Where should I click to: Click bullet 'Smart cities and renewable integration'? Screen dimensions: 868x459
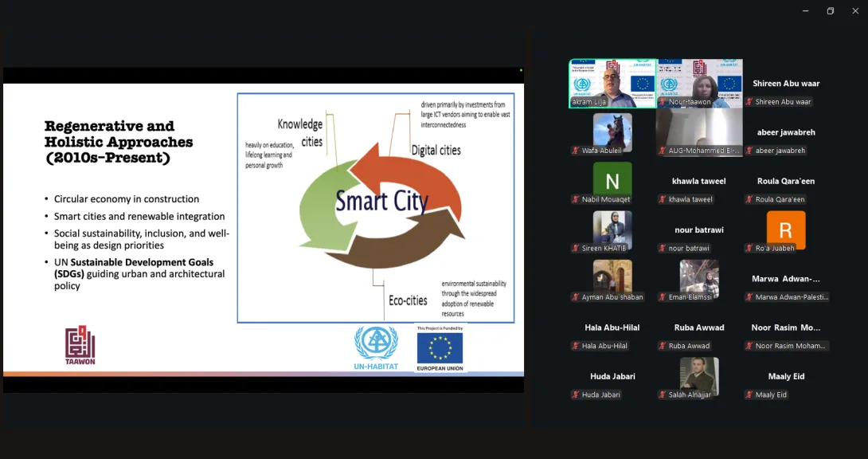139,217
